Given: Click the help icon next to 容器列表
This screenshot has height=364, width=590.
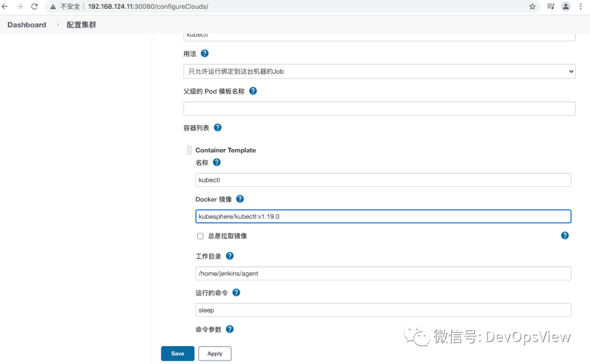Looking at the screenshot, I should [x=217, y=128].
